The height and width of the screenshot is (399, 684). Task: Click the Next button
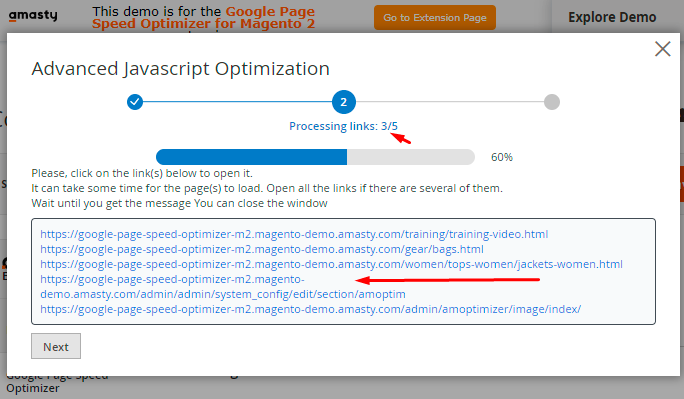coord(56,346)
